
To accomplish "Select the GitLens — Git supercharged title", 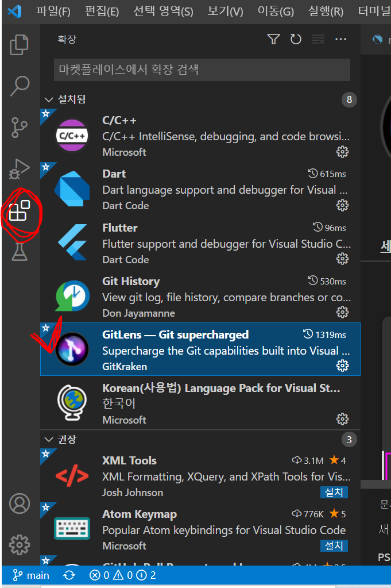I will click(x=175, y=335).
